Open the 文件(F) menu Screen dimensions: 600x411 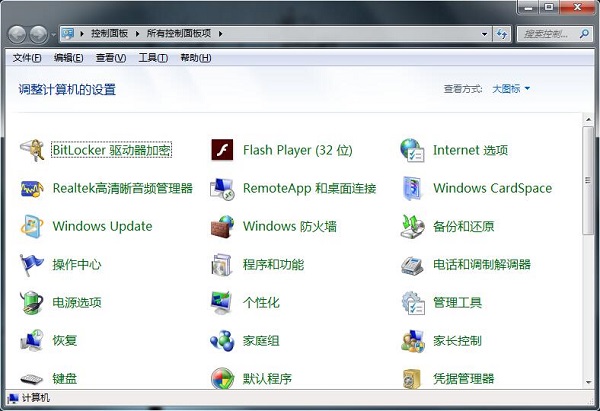coord(27,58)
